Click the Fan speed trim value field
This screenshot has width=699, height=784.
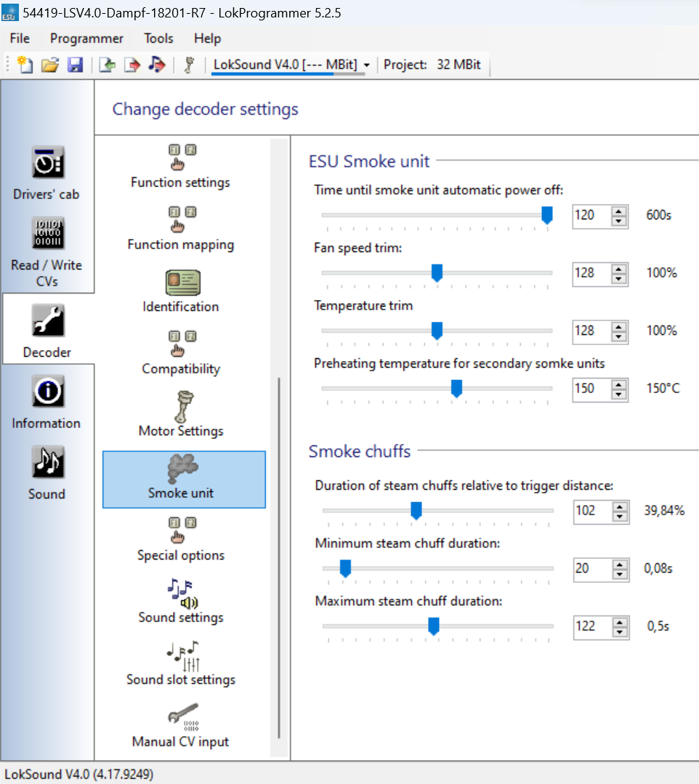click(591, 273)
